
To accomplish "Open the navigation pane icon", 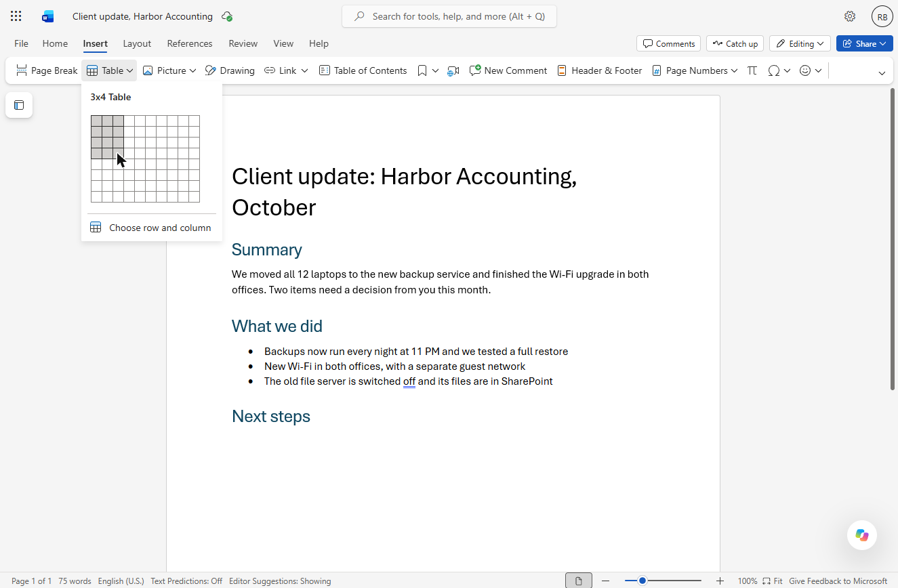I will click(19, 105).
